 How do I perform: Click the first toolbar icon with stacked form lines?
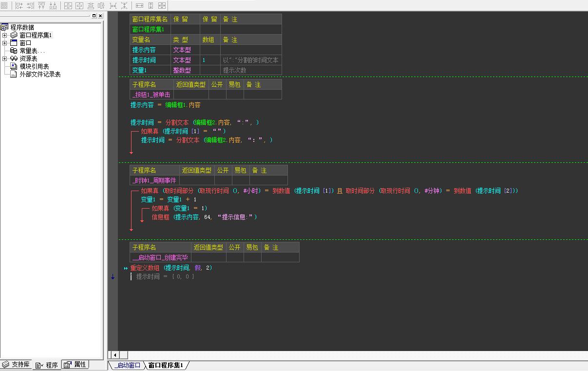[4, 6]
